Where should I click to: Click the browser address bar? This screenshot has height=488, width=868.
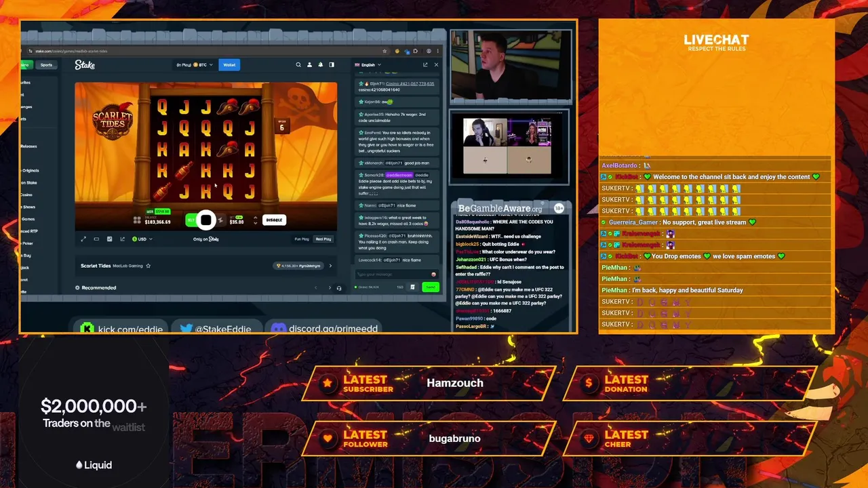pos(203,51)
